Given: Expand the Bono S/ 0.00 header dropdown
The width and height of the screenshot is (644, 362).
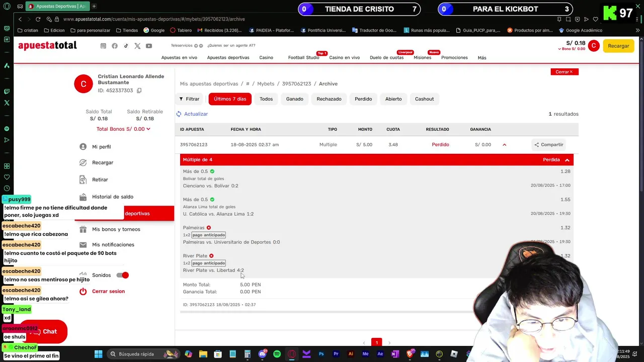Looking at the screenshot, I should pos(572,49).
